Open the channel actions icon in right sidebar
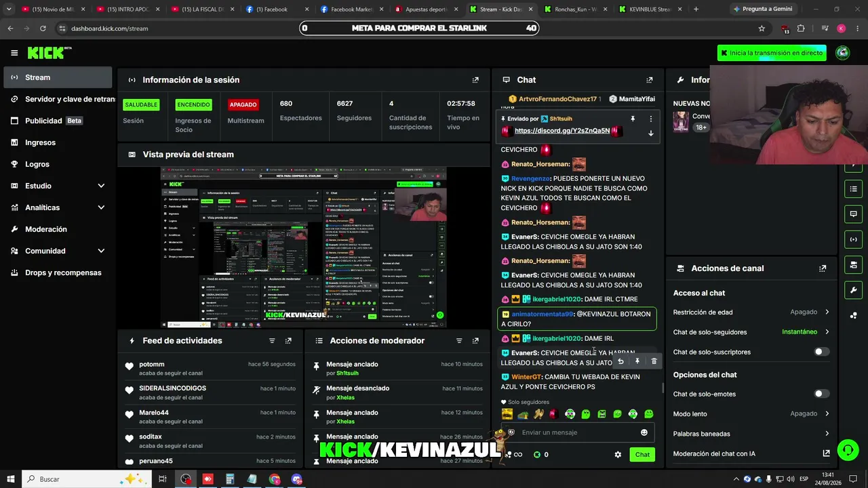 click(x=854, y=264)
